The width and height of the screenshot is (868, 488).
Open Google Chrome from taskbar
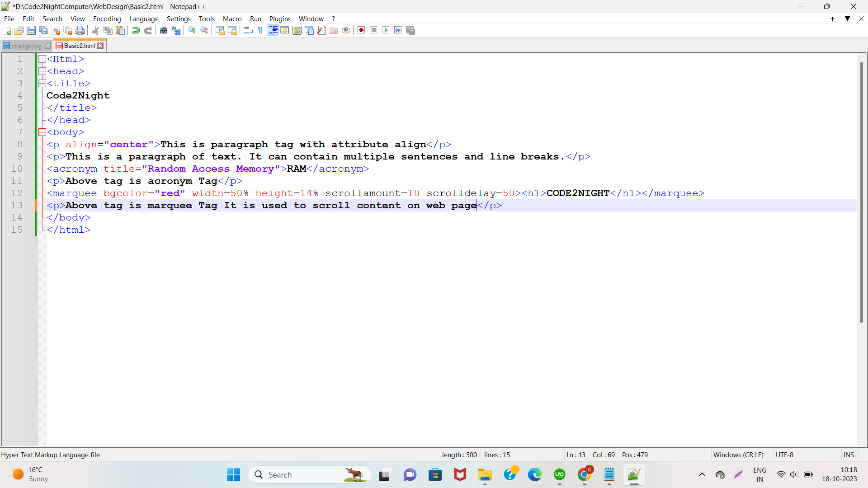tap(585, 474)
